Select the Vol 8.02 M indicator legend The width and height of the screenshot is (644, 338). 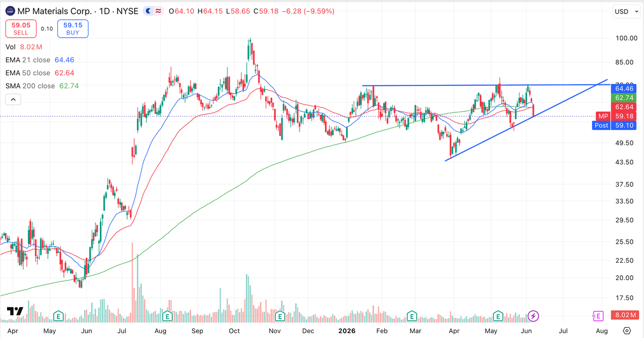point(23,47)
